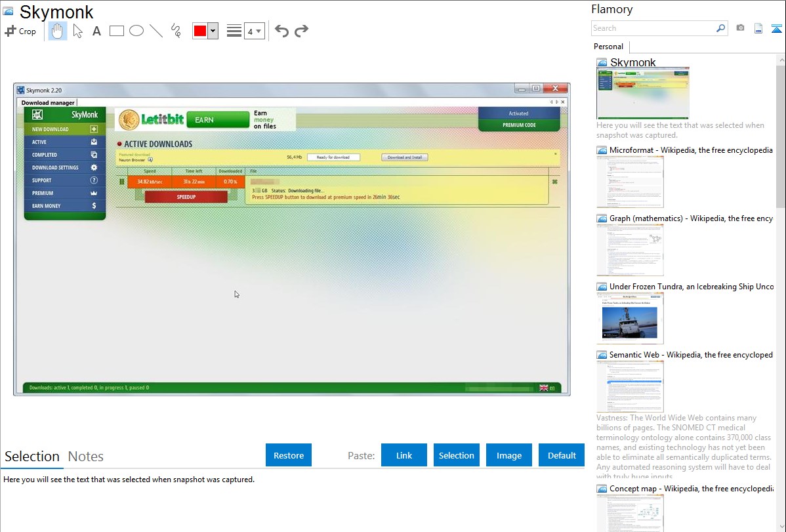Click the red SPEEDUP button
786x532 pixels.
(x=186, y=197)
